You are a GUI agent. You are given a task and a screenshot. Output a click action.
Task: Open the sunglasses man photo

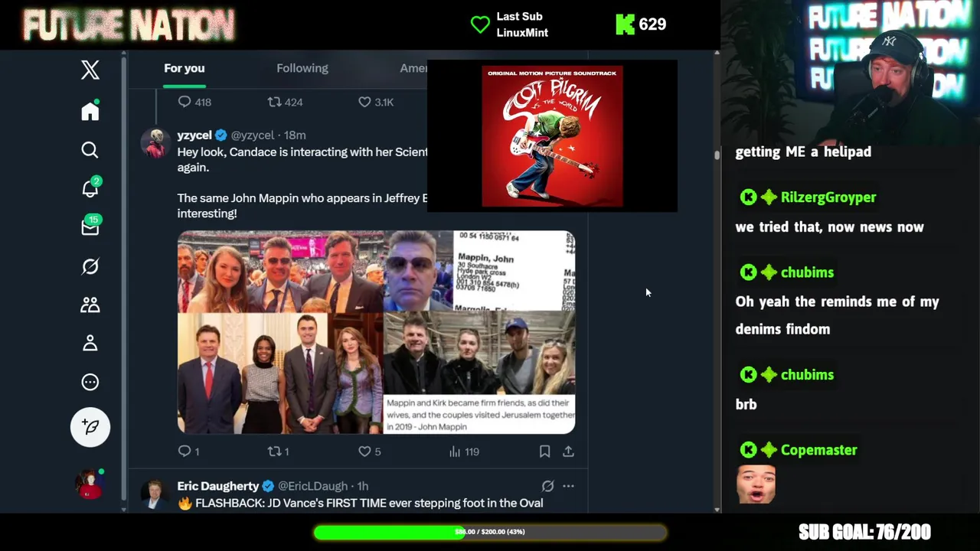(x=419, y=272)
